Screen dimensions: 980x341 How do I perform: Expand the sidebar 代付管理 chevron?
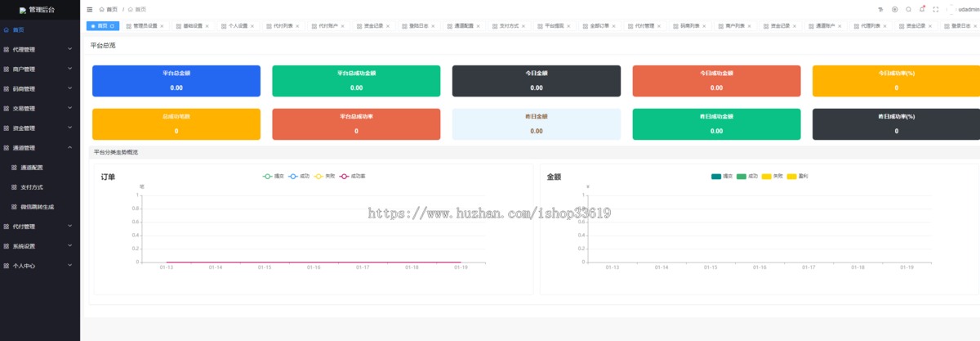[x=70, y=226]
